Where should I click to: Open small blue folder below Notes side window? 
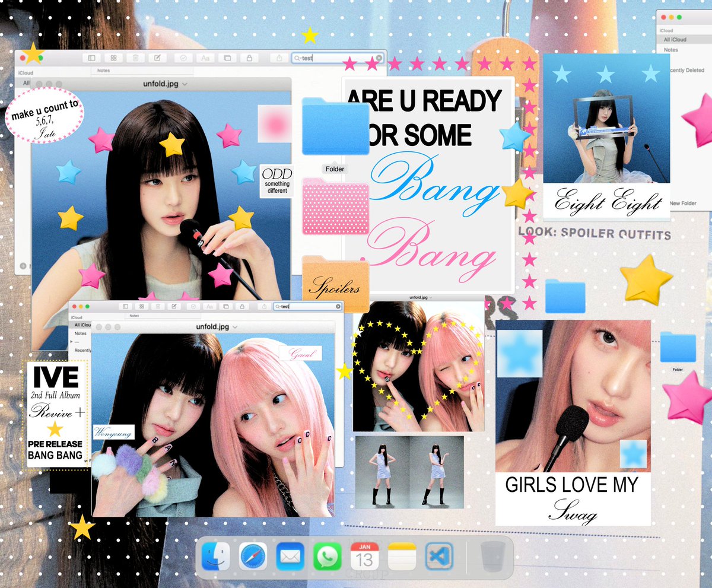(678, 347)
